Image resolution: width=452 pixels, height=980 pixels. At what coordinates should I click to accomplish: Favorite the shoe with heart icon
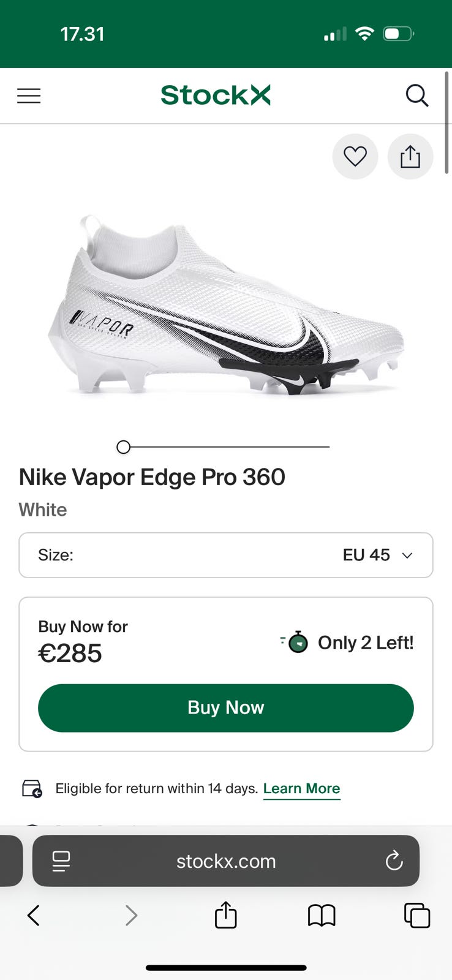355,157
